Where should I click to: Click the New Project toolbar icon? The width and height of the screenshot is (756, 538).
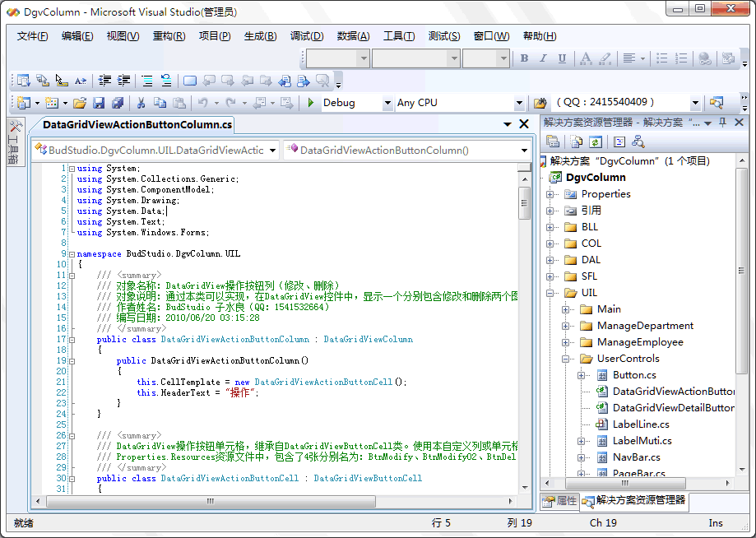23,103
